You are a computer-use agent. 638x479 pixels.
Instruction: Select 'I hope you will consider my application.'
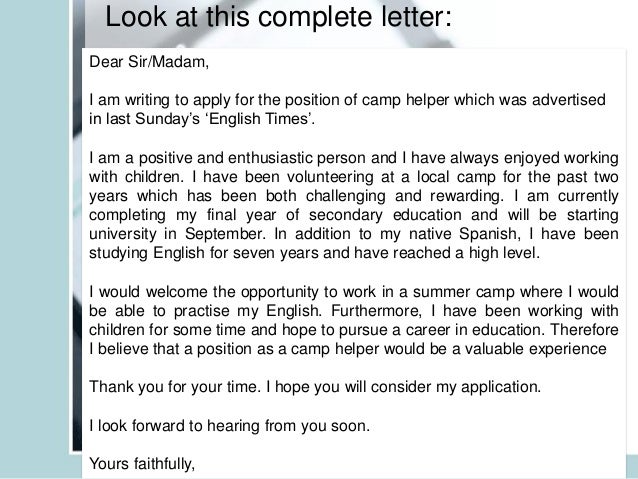click(x=404, y=387)
